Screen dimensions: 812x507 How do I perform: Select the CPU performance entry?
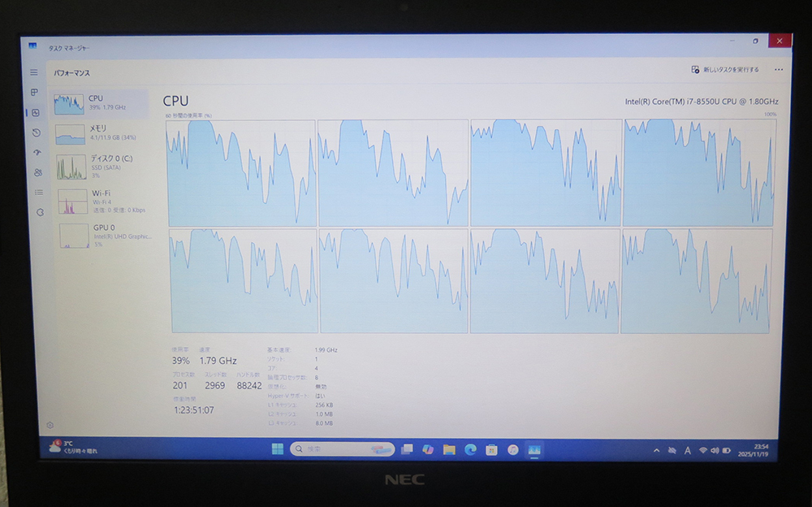click(100, 103)
